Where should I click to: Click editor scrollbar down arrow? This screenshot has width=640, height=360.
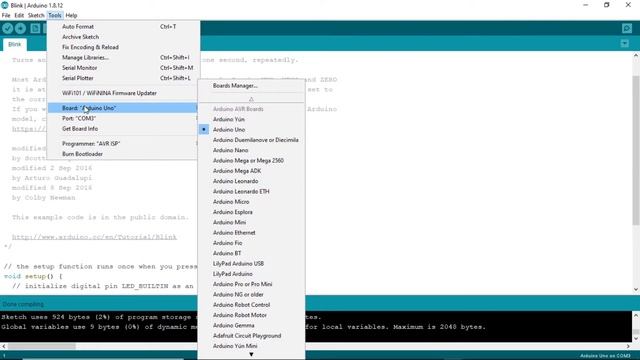636,289
